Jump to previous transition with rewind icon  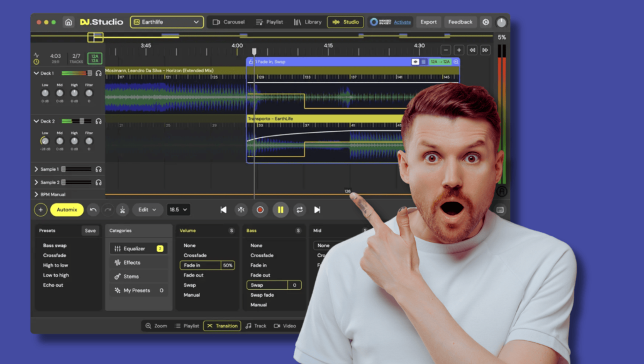[x=472, y=50]
